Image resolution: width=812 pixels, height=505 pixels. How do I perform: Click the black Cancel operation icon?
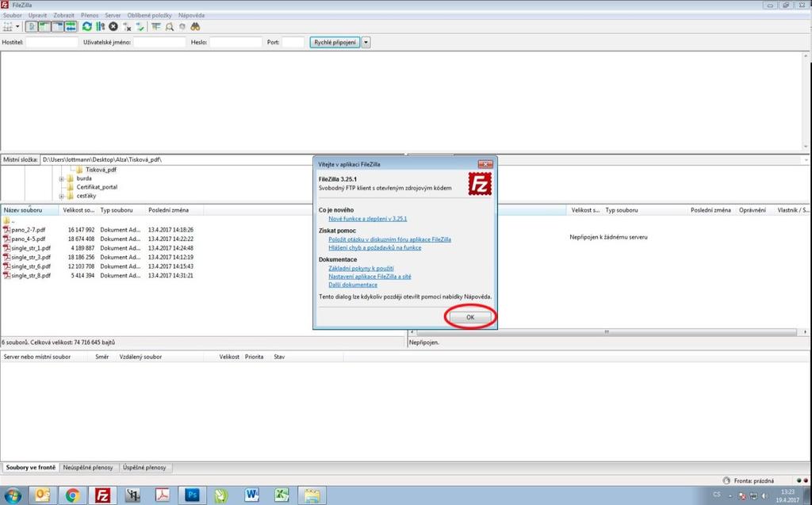pos(113,26)
